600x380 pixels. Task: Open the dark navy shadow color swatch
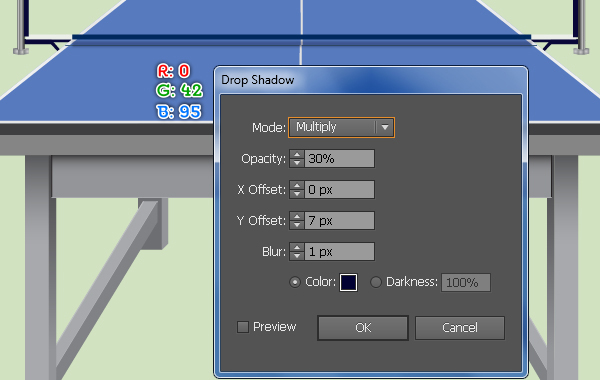pyautogui.click(x=348, y=282)
